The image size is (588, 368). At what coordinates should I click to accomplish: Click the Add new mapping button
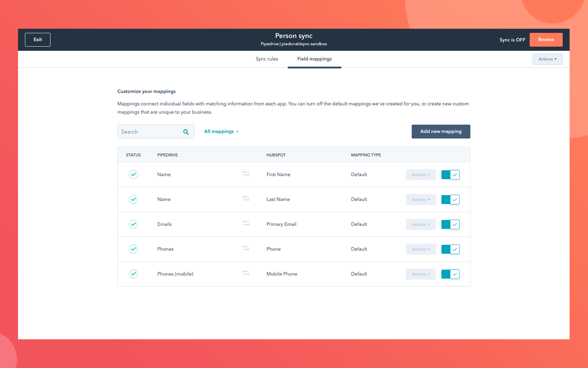441,131
